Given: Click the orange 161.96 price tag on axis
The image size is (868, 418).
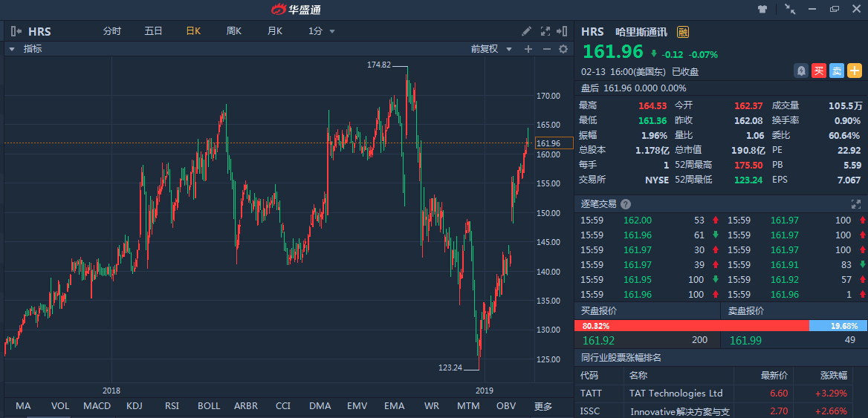Looking at the screenshot, I should [x=554, y=143].
